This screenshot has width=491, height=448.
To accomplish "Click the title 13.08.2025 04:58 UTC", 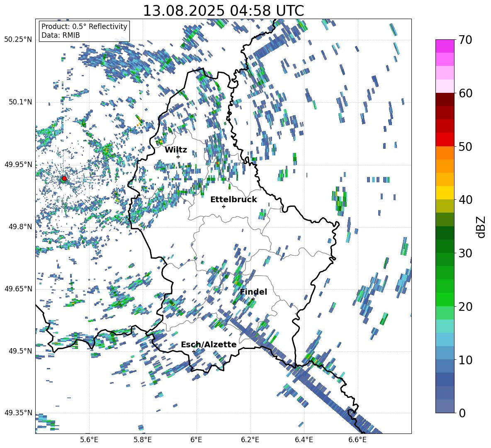I will [x=223, y=11].
